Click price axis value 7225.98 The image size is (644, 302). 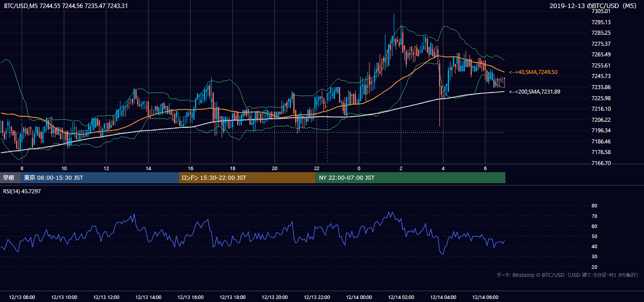(x=601, y=98)
